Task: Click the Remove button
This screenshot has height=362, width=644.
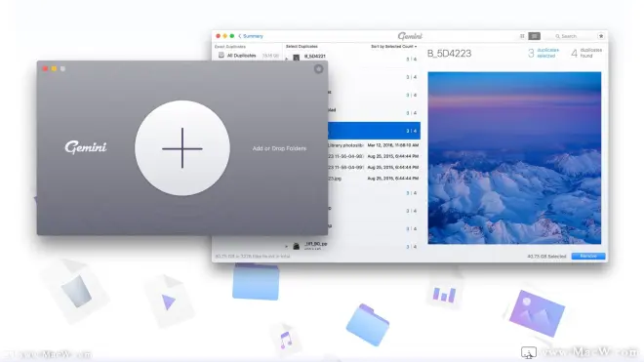Action: [x=588, y=256]
